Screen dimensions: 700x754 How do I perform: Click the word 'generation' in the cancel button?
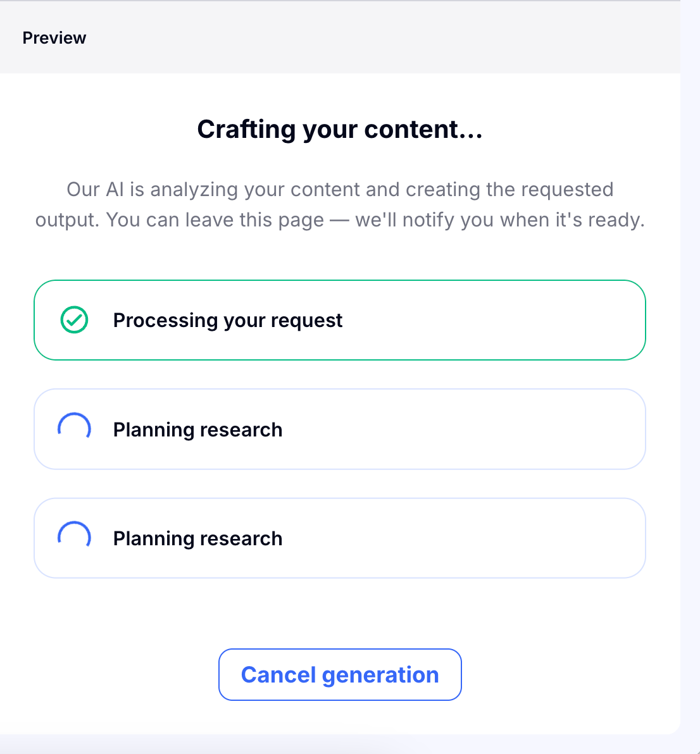pyautogui.click(x=380, y=675)
